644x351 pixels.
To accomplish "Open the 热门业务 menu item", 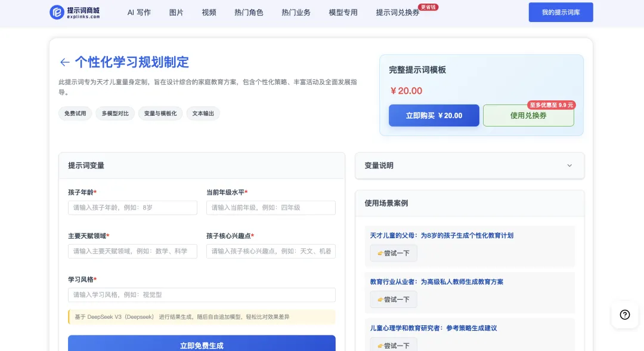I will pyautogui.click(x=296, y=13).
